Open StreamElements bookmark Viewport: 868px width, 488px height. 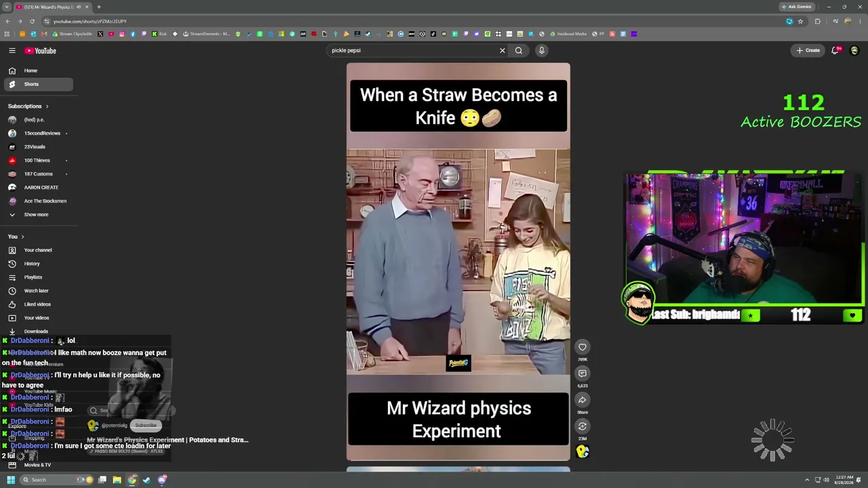(207, 34)
